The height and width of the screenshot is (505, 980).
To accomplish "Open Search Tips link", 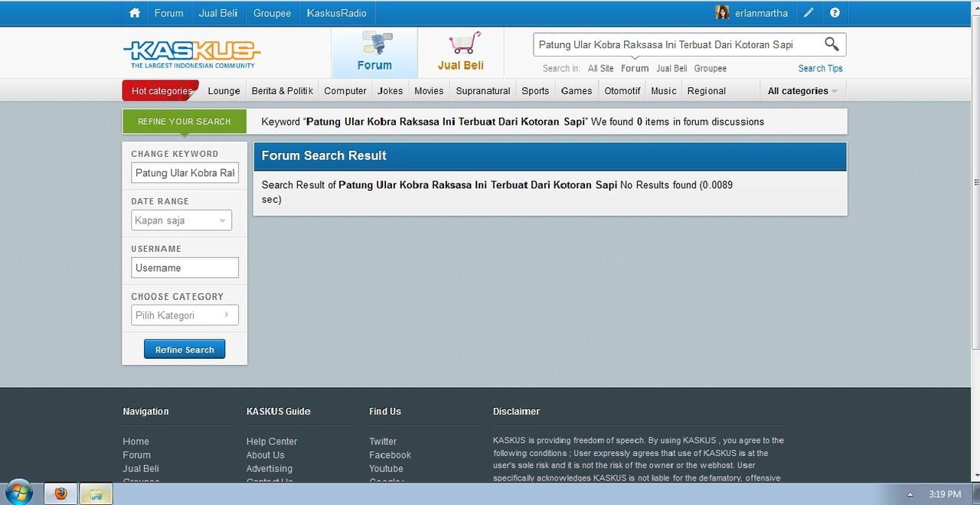I will [x=820, y=68].
